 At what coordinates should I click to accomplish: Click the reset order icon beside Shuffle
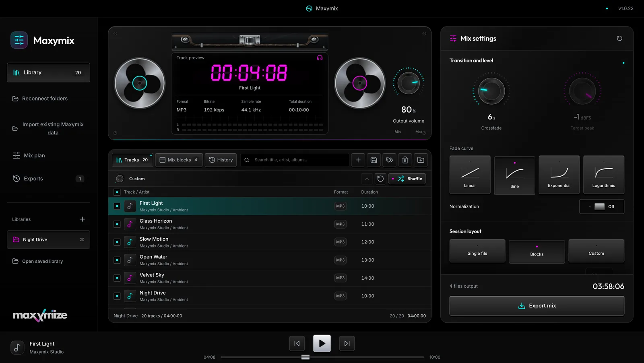pos(380,179)
